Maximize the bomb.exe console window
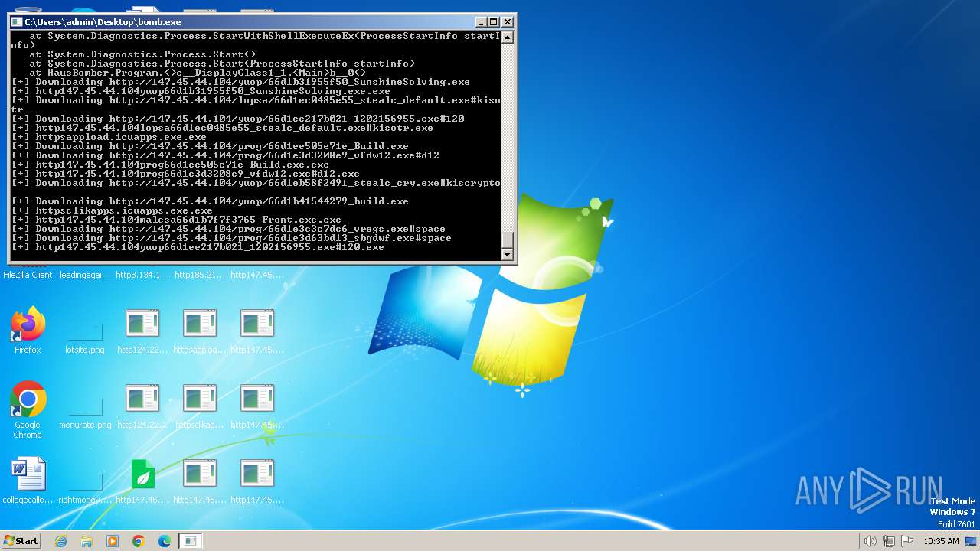 coord(494,22)
